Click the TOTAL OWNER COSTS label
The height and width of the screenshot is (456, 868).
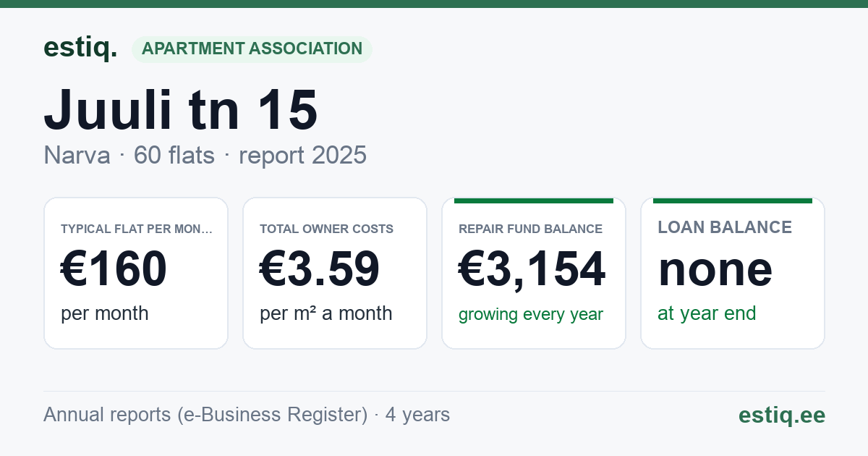[326, 229]
